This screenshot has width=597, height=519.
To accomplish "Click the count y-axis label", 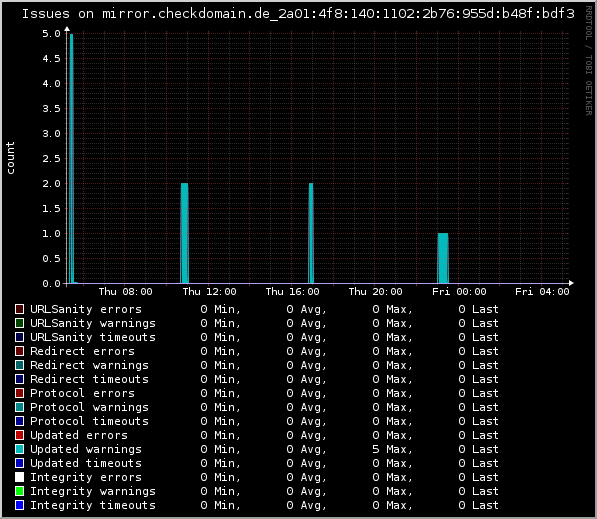I will click(x=10, y=158).
